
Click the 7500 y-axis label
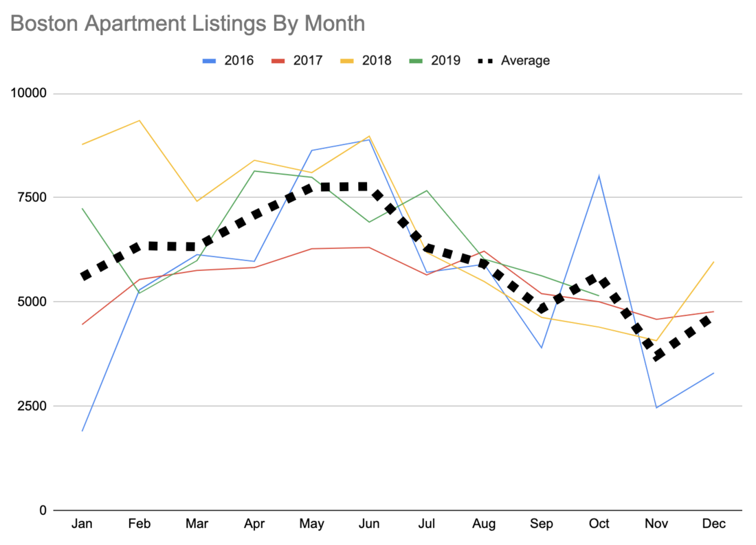tap(32, 198)
